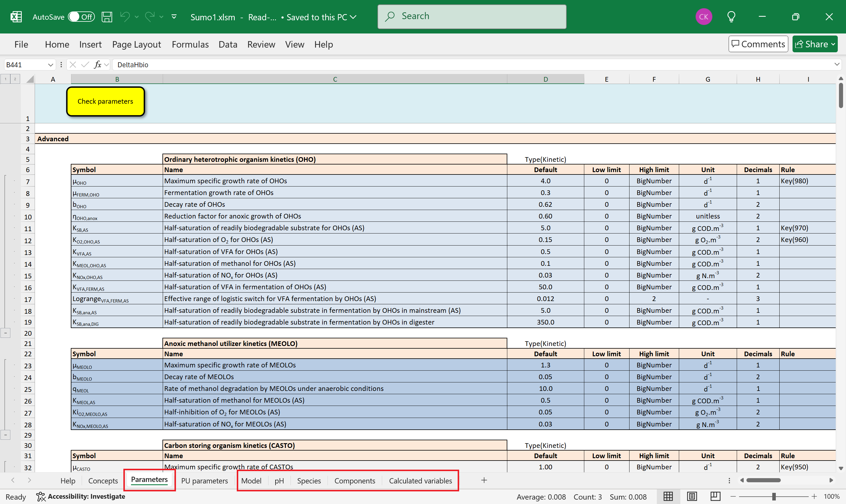This screenshot has height=504, width=846.
Task: Click the New sheet plus icon
Action: tap(484, 480)
